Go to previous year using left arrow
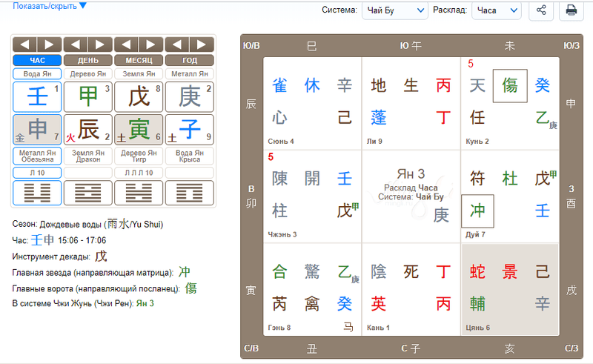The width and height of the screenshot is (593, 364). tap(177, 44)
